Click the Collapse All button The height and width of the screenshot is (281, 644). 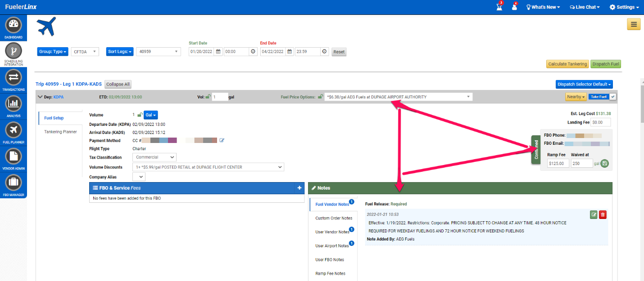118,84
